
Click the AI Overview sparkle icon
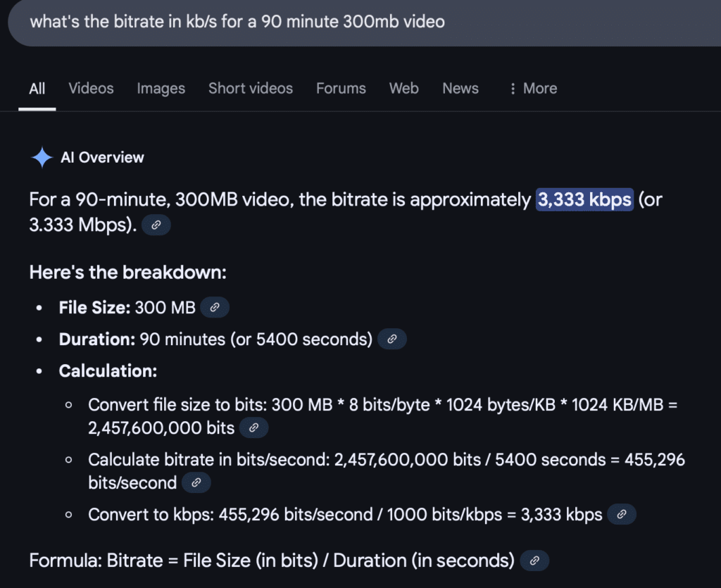coord(42,158)
